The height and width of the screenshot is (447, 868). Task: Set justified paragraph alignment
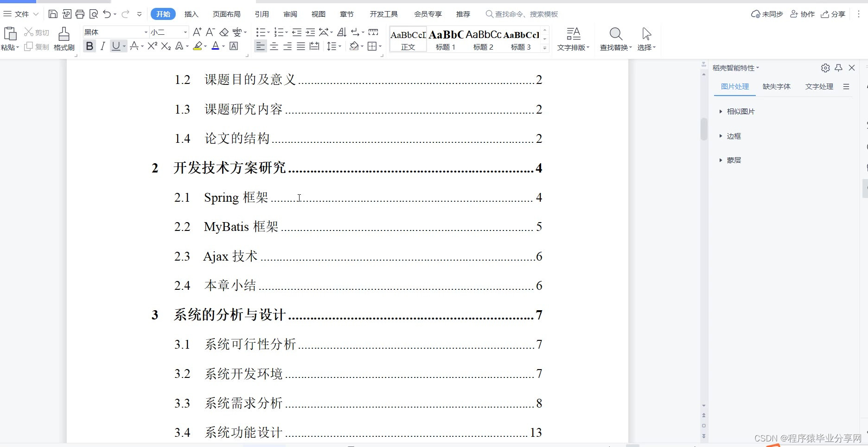(x=301, y=46)
